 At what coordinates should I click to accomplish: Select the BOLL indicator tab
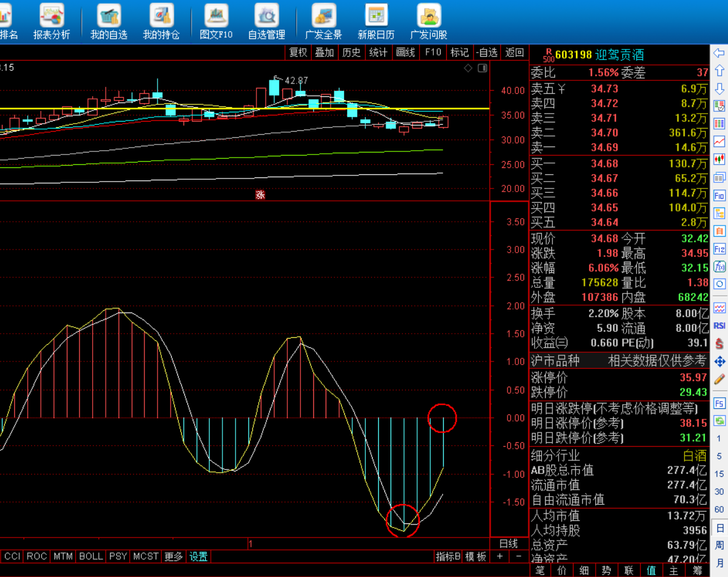coord(91,557)
